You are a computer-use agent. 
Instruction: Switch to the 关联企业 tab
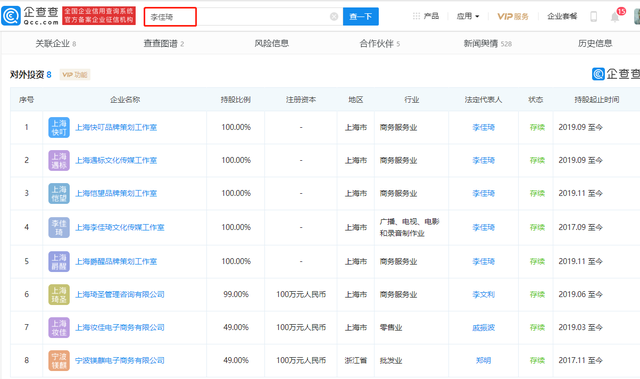pyautogui.click(x=56, y=43)
